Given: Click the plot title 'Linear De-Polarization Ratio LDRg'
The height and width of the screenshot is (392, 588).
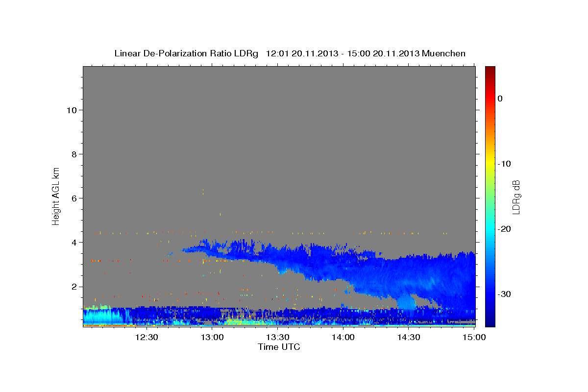Looking at the screenshot, I should click(186, 53).
